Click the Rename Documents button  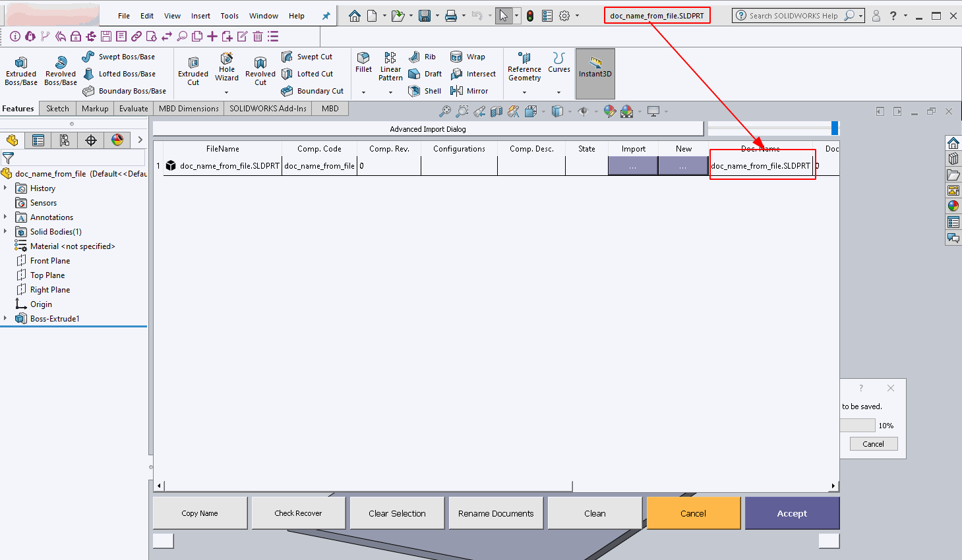[x=495, y=513]
